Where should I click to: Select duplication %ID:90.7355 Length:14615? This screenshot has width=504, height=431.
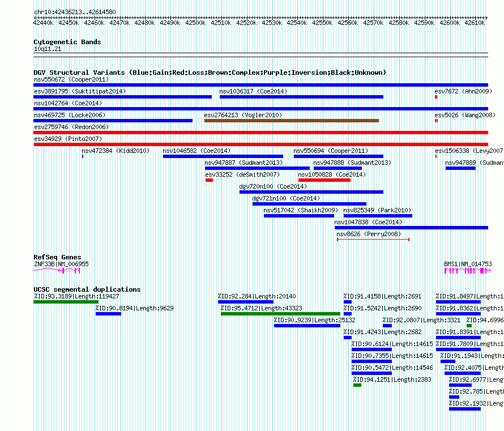[371, 361]
